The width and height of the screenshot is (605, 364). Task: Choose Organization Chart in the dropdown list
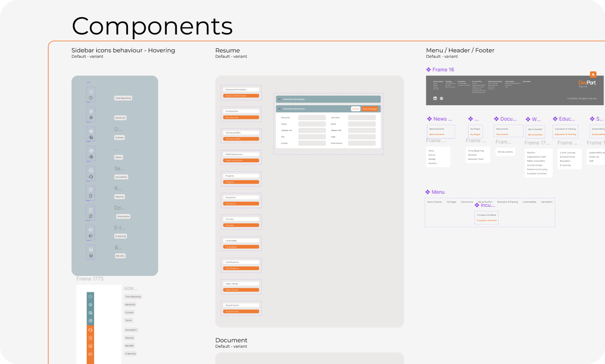click(x=536, y=157)
